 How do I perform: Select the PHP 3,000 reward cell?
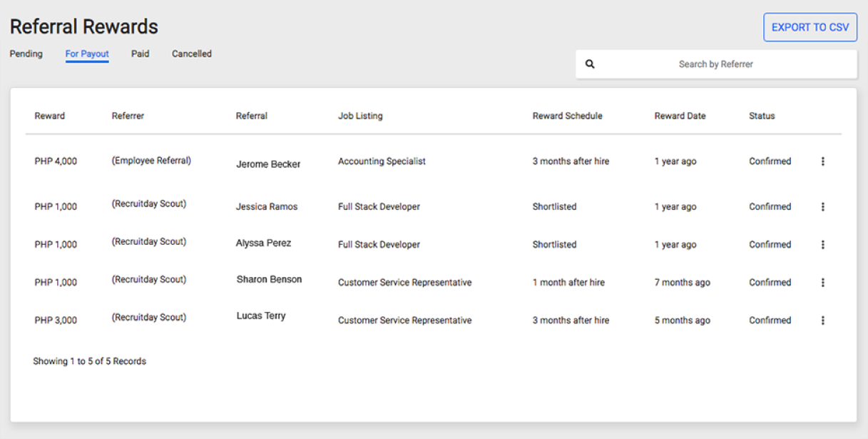click(56, 320)
